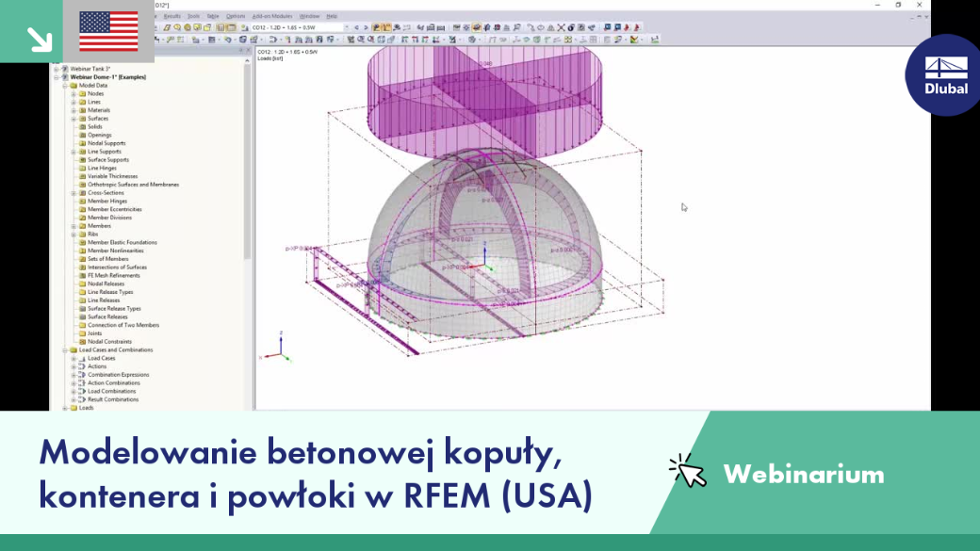The image size is (980, 551).
Task: Toggle the show loads toolbar button
Action: pyautogui.click(x=376, y=27)
